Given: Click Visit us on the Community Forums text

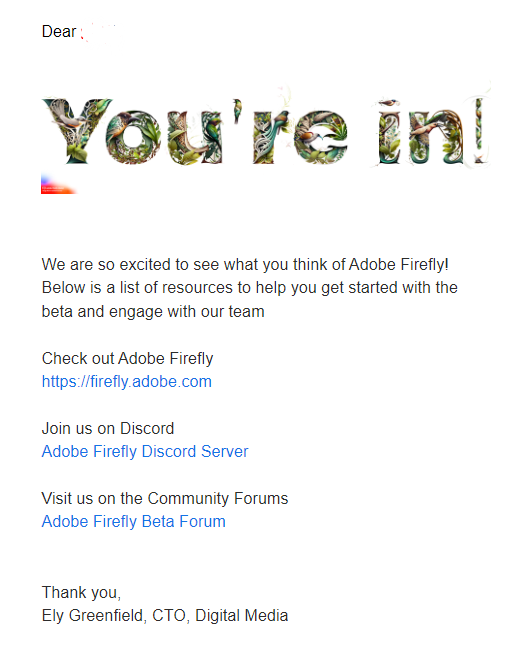Looking at the screenshot, I should 165,498.
